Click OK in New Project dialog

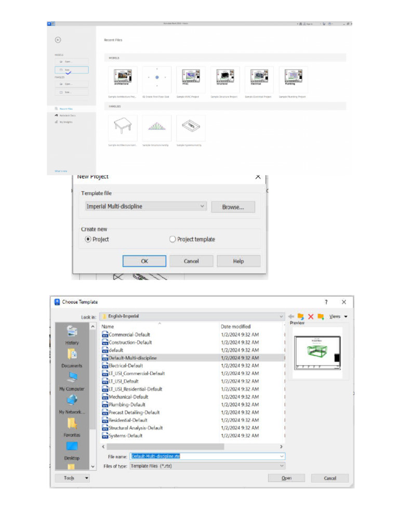144,261
